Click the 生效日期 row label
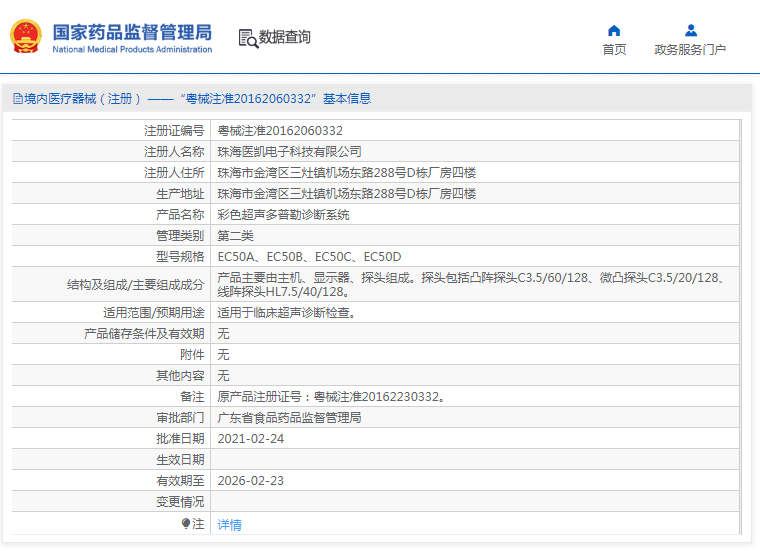Screen dimensions: 760x551 click(180, 460)
